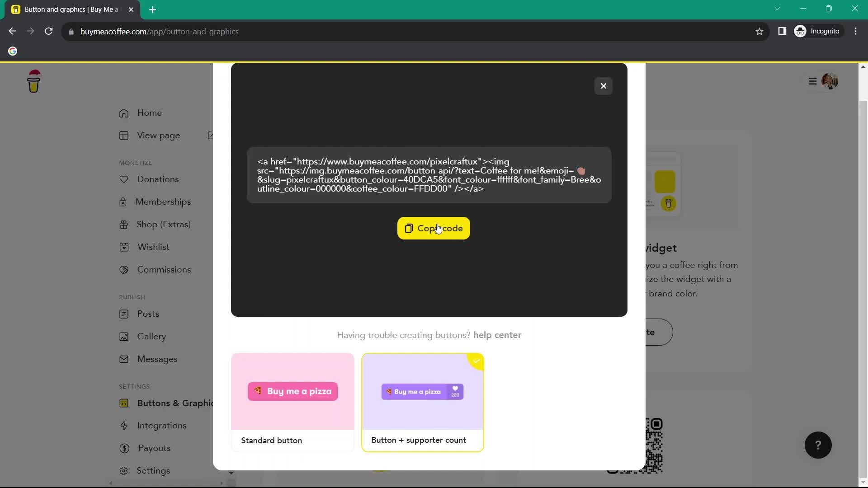Viewport: 868px width, 488px height.
Task: View site information lock icon
Action: [x=71, y=32]
